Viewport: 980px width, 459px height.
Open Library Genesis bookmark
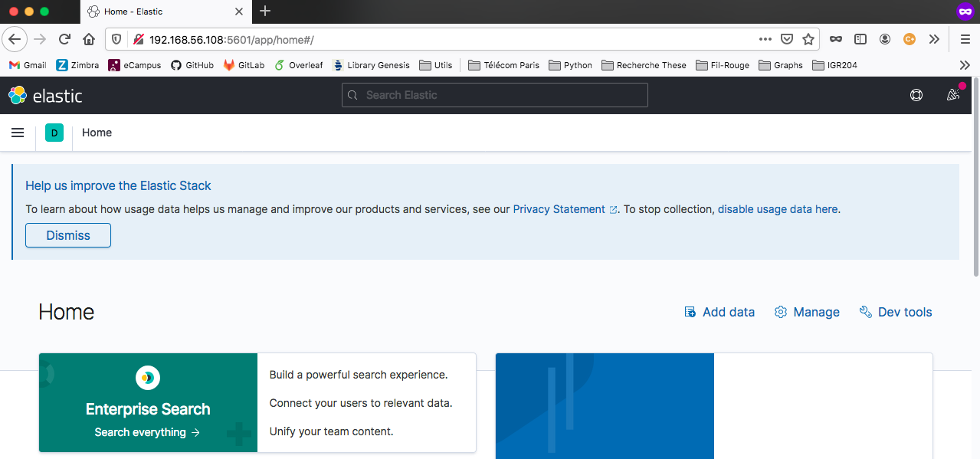coord(371,65)
